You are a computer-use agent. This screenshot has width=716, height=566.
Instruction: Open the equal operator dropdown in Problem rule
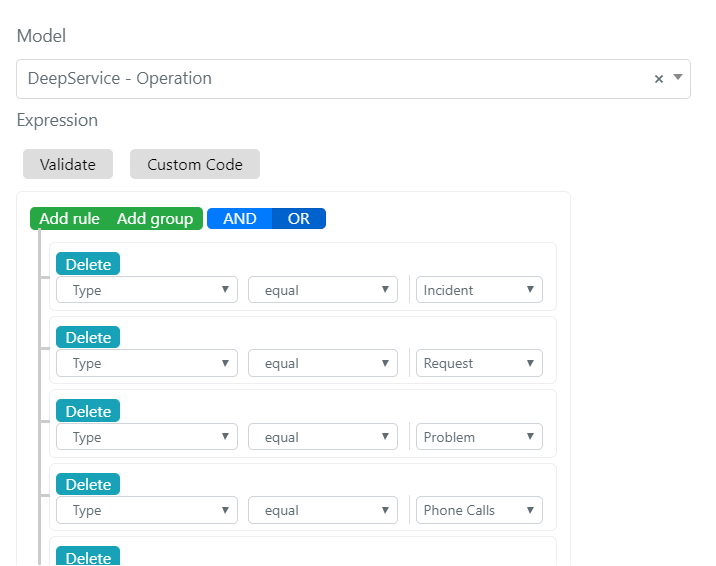(323, 437)
